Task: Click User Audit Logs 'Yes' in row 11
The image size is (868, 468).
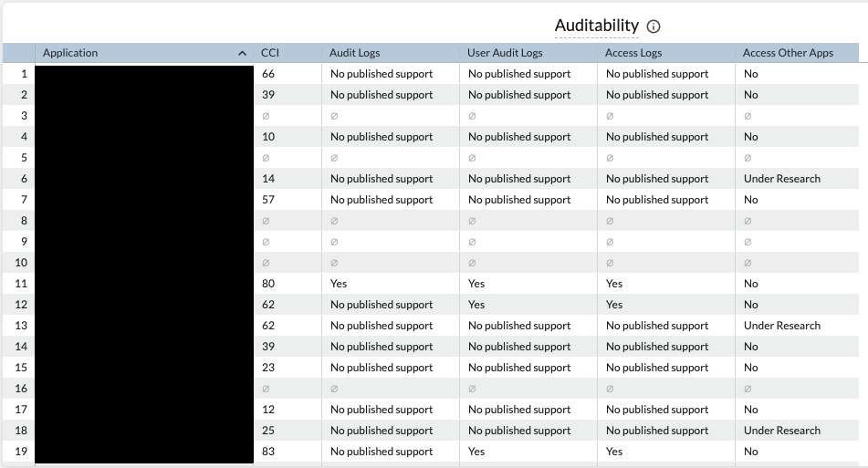Action: [x=476, y=283]
